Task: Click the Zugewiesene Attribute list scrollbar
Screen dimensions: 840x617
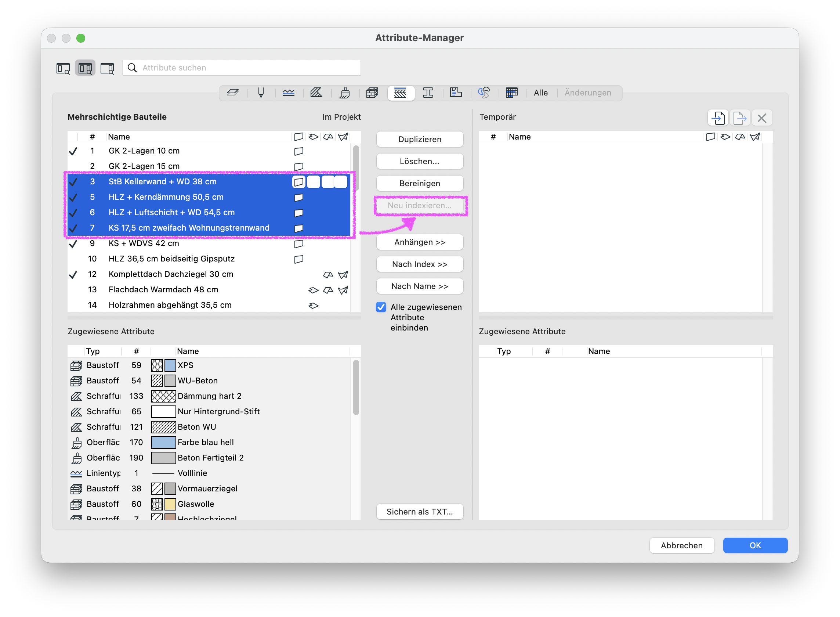Action: click(356, 387)
